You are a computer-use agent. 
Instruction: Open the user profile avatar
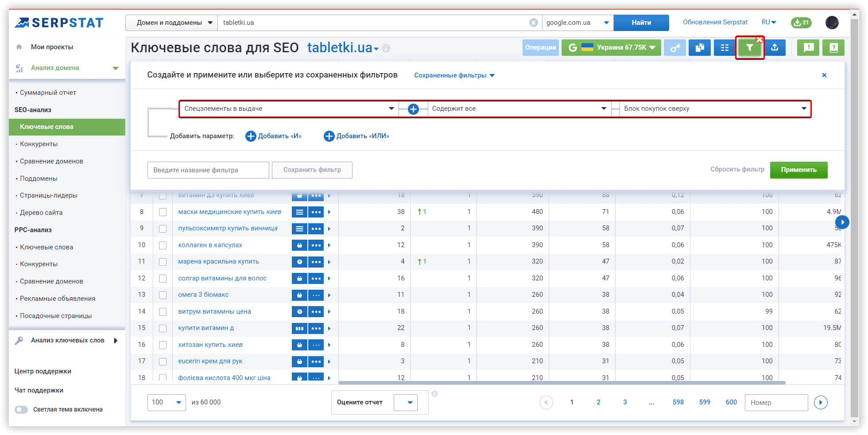(x=832, y=23)
